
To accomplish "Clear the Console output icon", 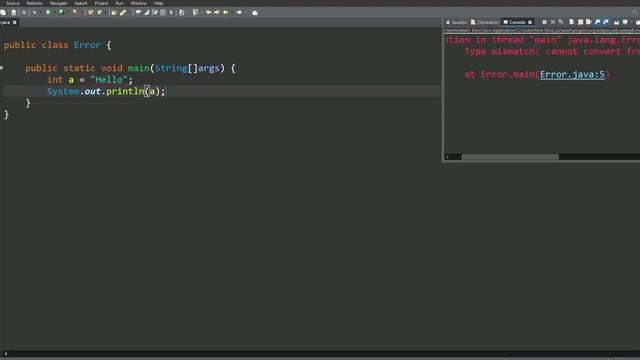I will point(571,22).
